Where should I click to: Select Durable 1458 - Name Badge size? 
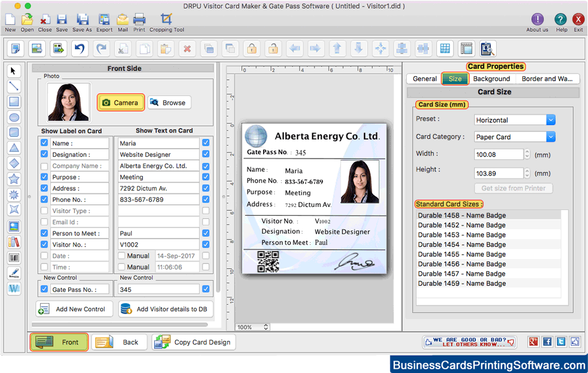[488, 216]
